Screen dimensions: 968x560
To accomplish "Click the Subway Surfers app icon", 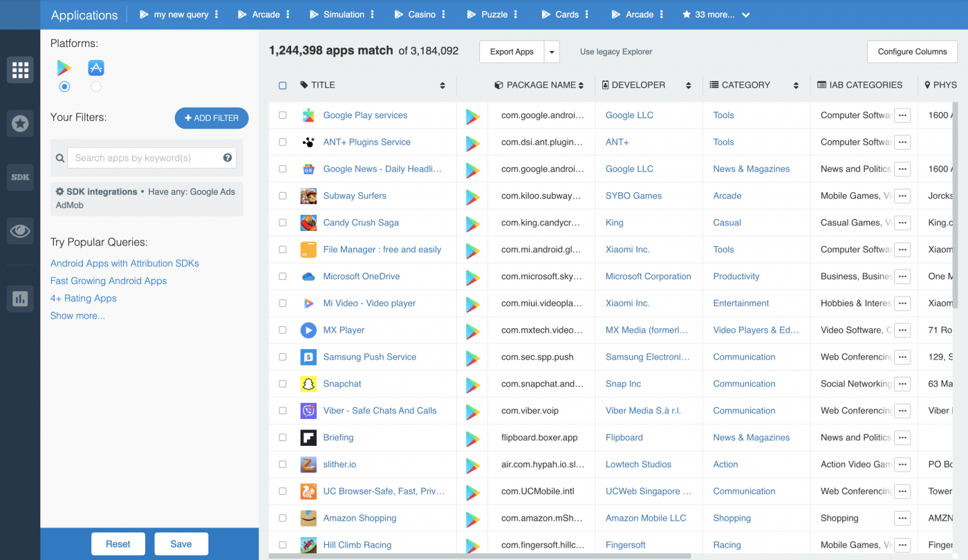I will [308, 196].
